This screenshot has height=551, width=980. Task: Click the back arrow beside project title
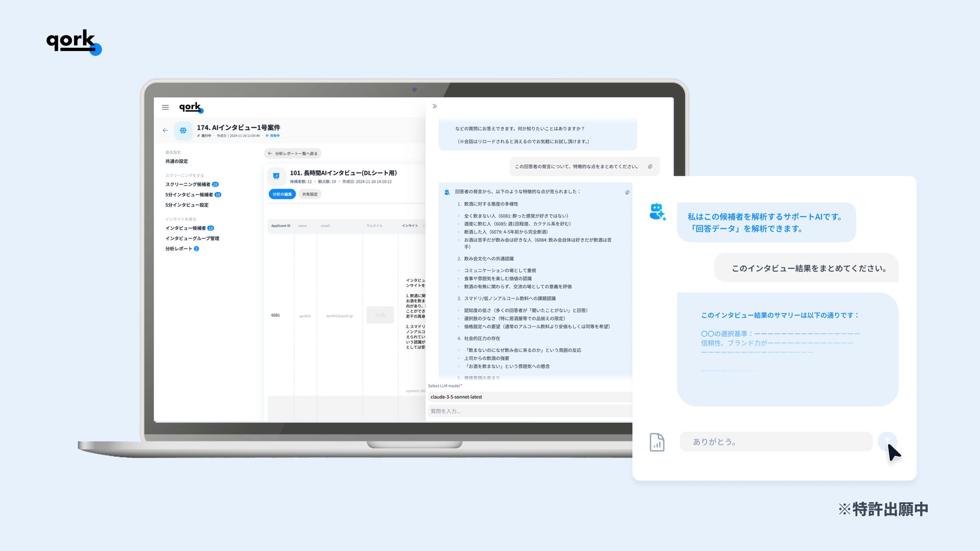coord(165,131)
